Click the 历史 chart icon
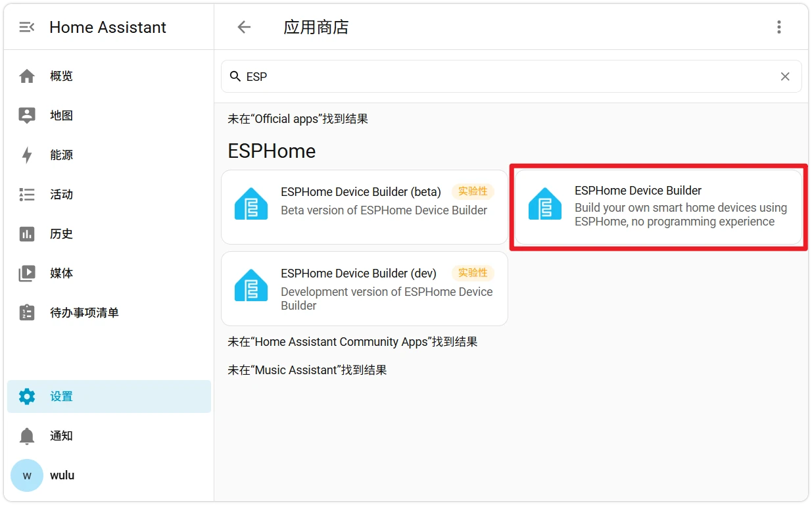This screenshot has height=505, width=812. point(27,234)
